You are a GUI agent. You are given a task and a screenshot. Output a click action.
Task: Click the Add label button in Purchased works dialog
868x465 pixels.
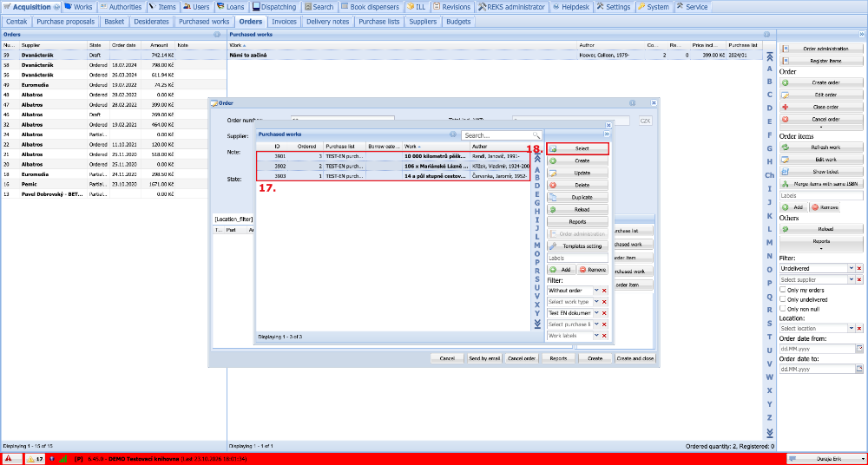(x=561, y=270)
